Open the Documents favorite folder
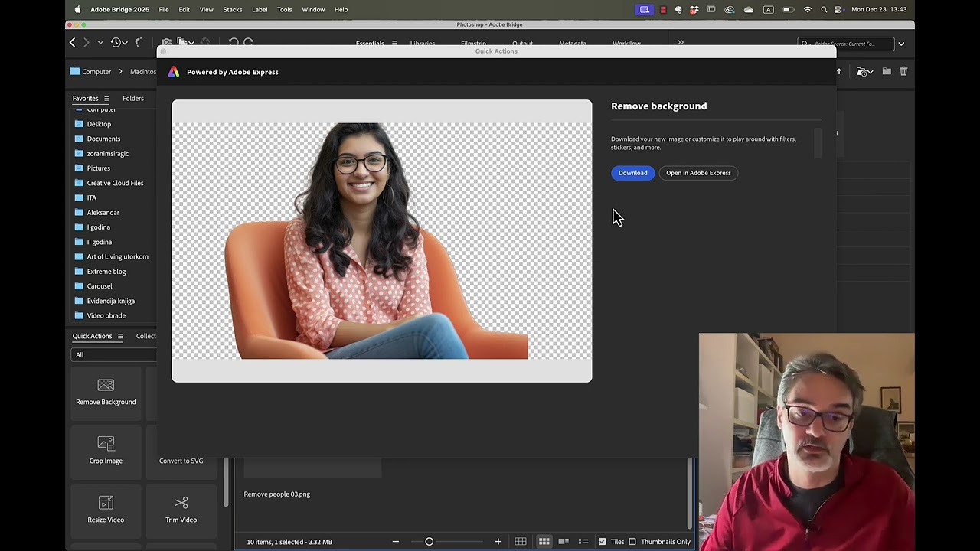This screenshot has width=980, height=551. click(103, 139)
